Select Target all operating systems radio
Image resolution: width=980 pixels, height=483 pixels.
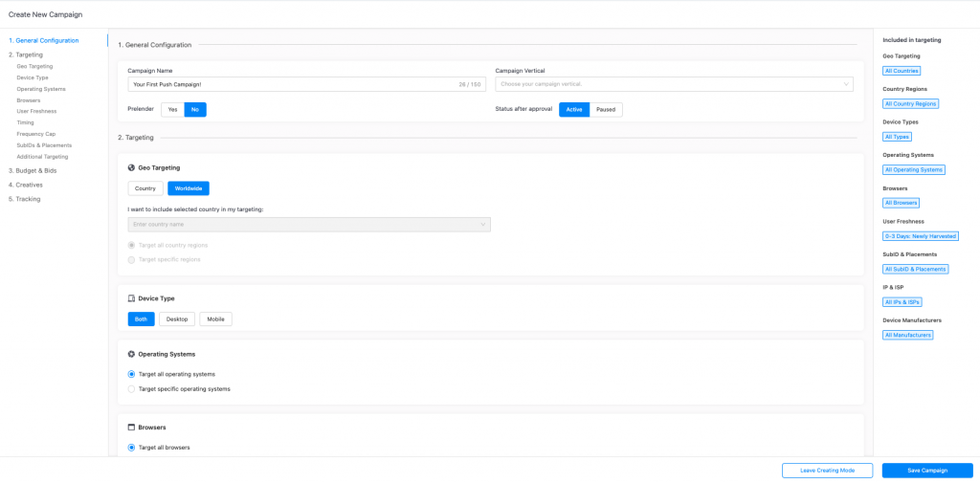point(132,374)
